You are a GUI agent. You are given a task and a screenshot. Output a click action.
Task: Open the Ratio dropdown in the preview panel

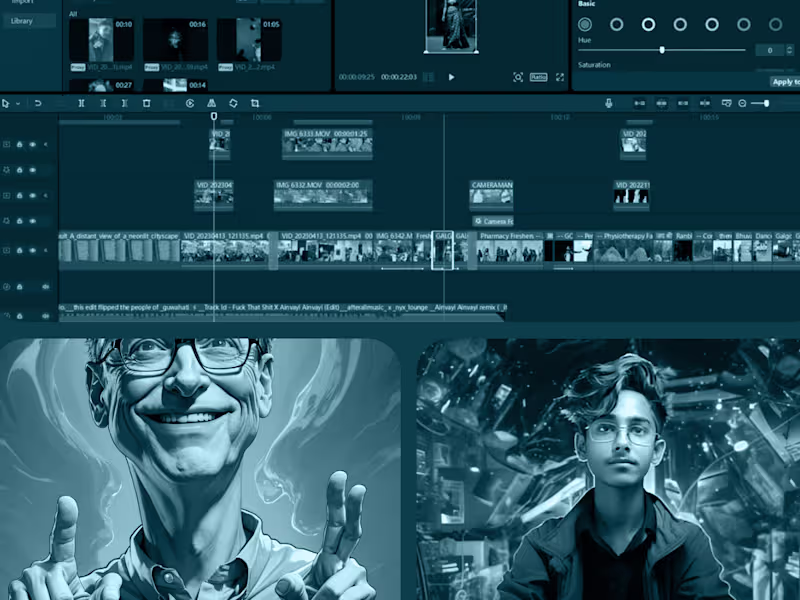coord(539,78)
